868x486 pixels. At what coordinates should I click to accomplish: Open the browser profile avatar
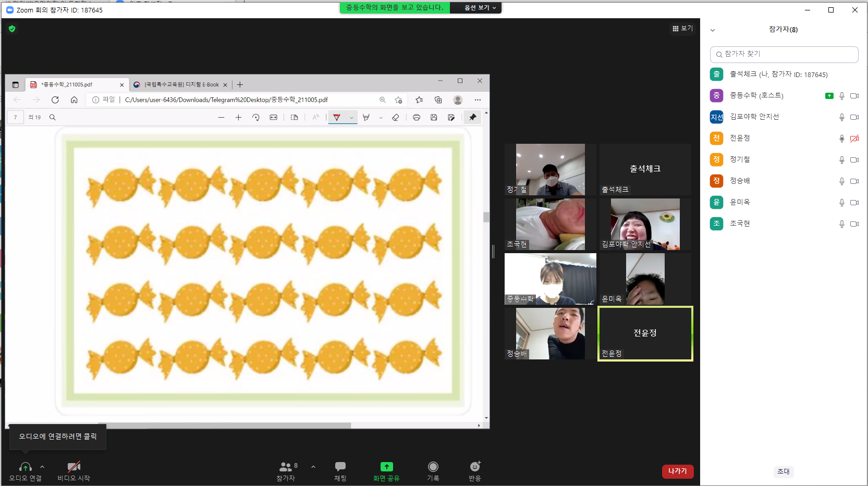pos(458,100)
